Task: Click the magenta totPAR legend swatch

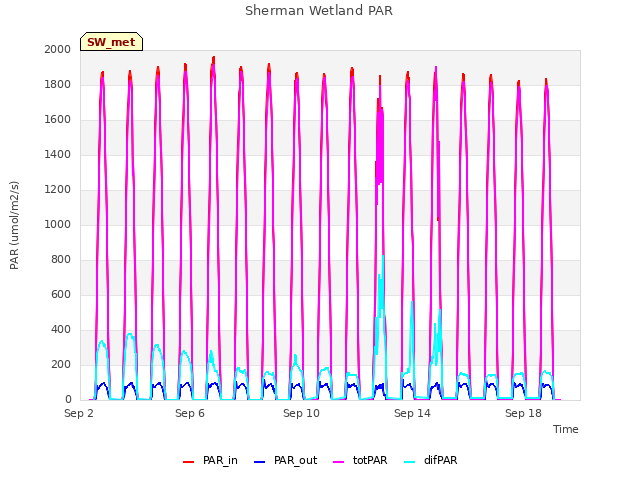Action: [x=339, y=462]
